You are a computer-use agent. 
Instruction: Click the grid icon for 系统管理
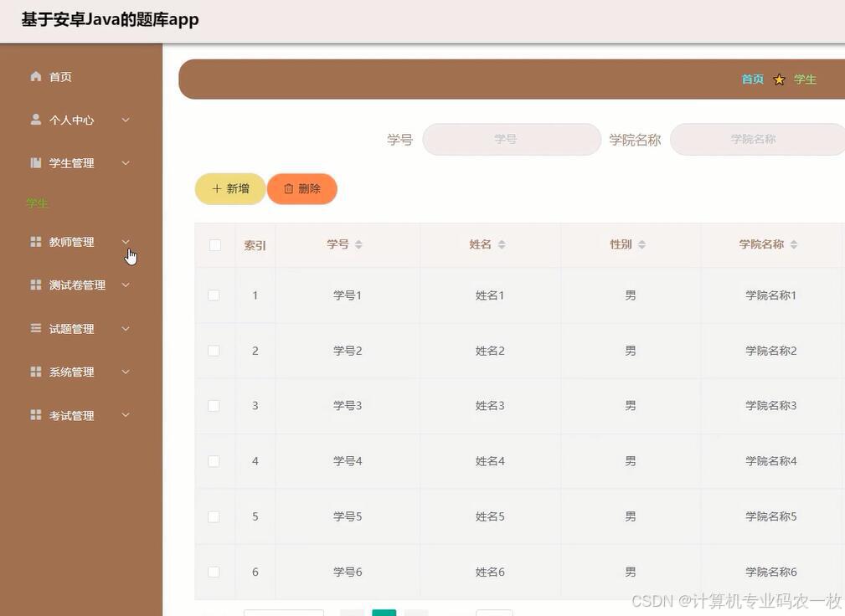(35, 372)
